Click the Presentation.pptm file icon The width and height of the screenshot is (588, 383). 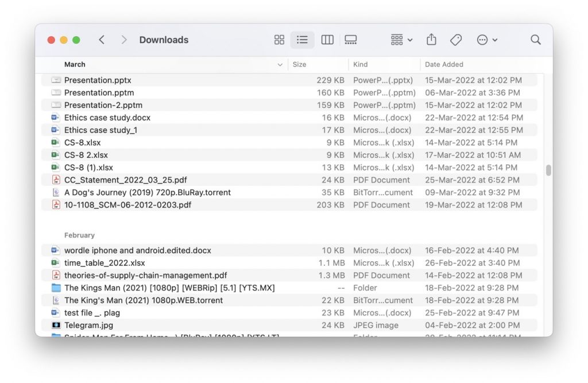(x=56, y=92)
